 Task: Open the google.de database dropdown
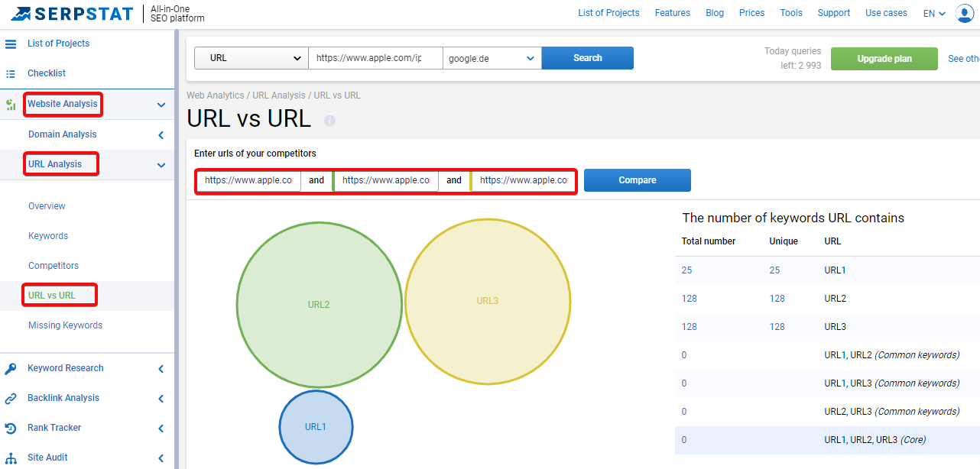coord(492,58)
